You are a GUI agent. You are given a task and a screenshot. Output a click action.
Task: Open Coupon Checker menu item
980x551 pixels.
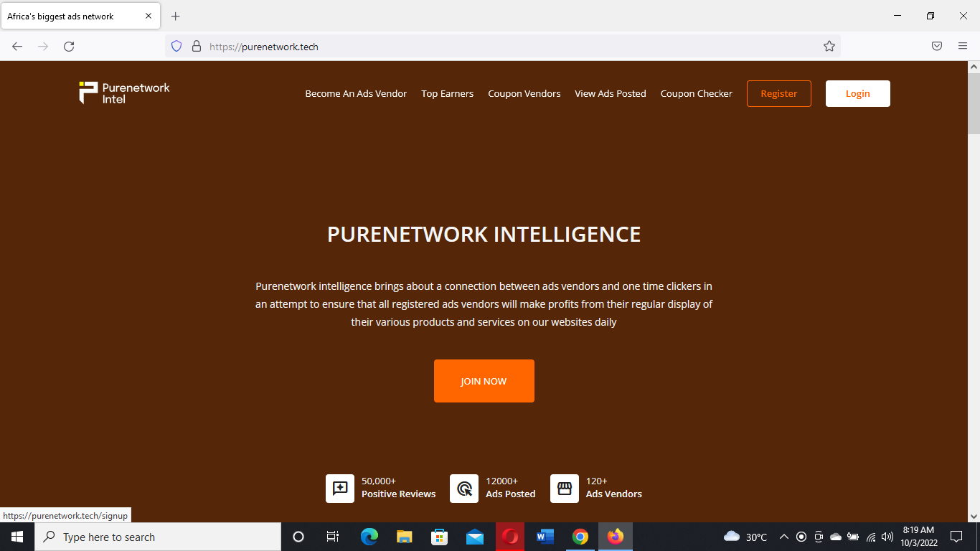point(697,94)
